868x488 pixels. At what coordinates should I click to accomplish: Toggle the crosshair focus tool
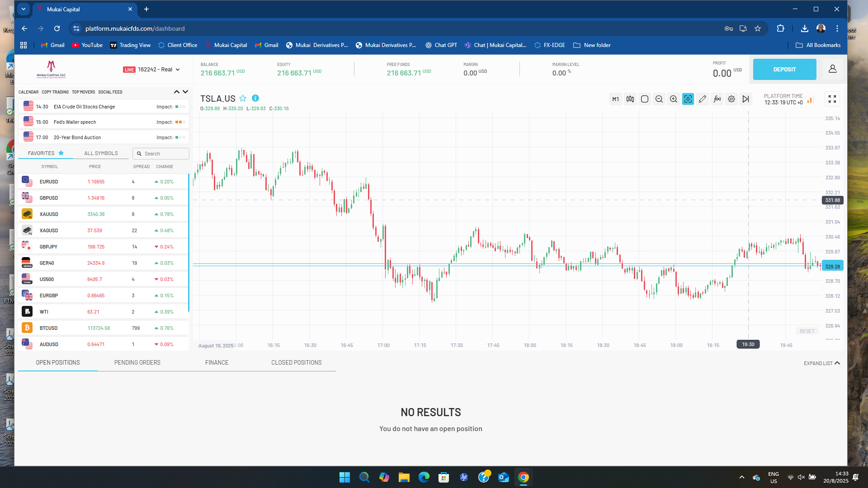click(688, 99)
